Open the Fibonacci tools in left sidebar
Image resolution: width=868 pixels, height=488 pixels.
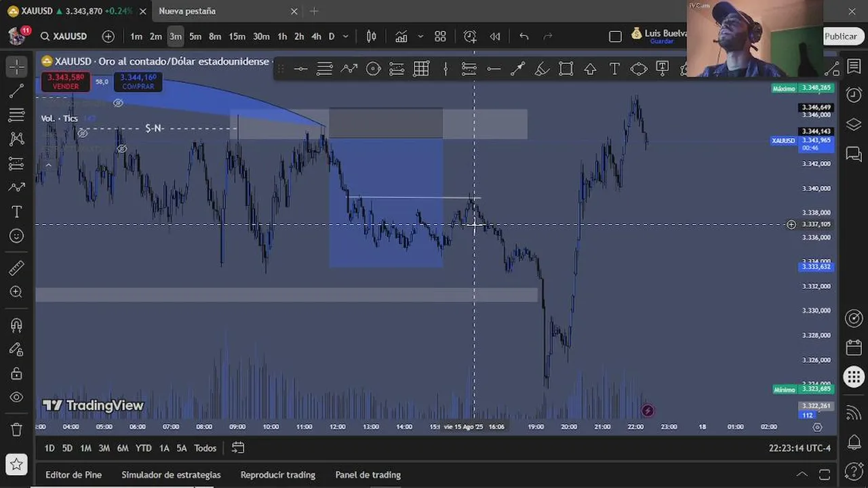(x=16, y=115)
